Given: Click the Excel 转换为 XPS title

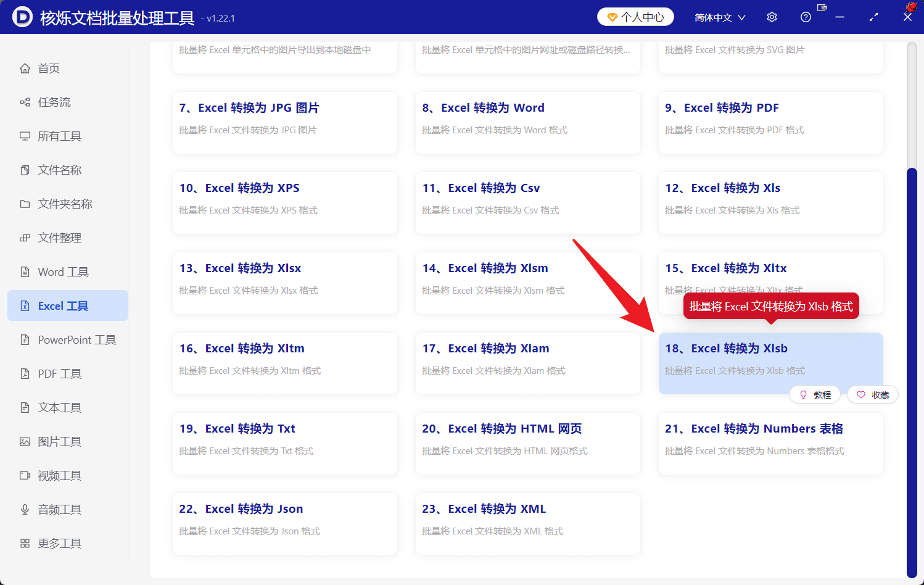Looking at the screenshot, I should [x=239, y=188].
